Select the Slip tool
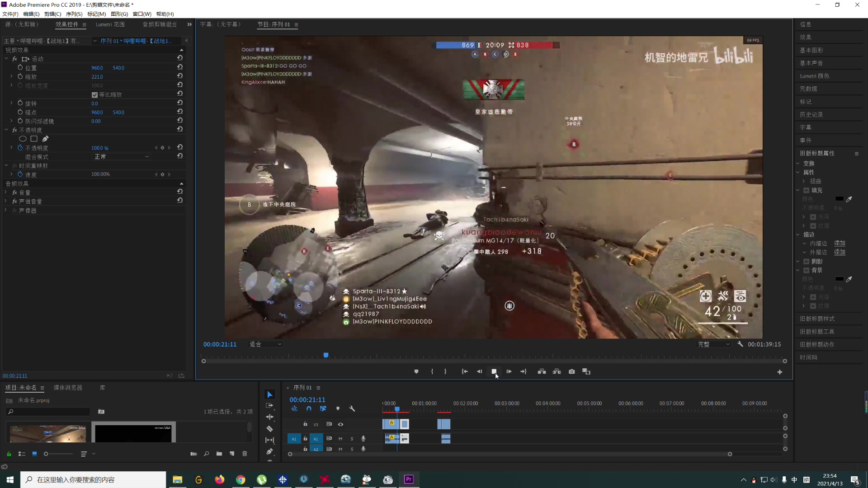Image resolution: width=868 pixels, height=488 pixels. pyautogui.click(x=270, y=440)
